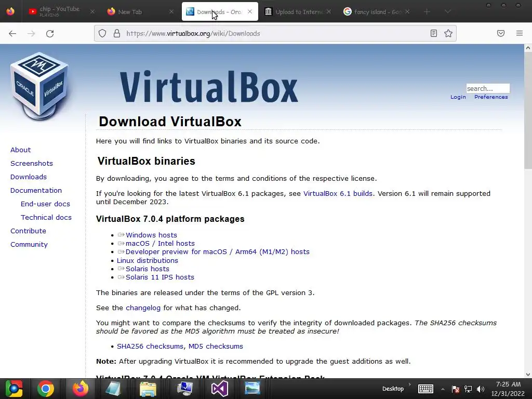The image size is (532, 399).
Task: Open Developer preview for macOS Arm64 link
Action: pyautogui.click(x=218, y=252)
